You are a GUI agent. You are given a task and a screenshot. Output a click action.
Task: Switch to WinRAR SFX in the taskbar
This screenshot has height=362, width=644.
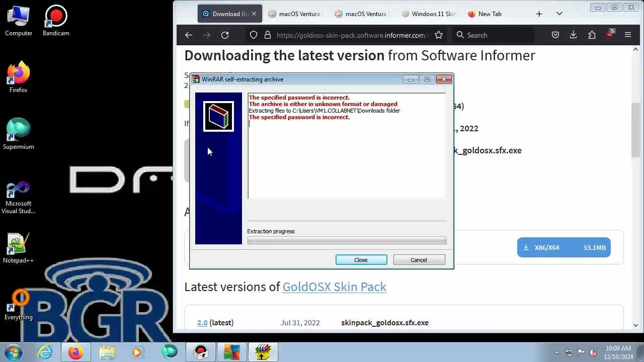263,351
